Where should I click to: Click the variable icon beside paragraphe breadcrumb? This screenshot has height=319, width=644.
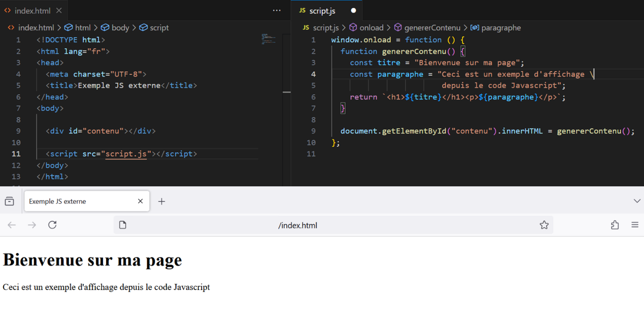tap(475, 28)
